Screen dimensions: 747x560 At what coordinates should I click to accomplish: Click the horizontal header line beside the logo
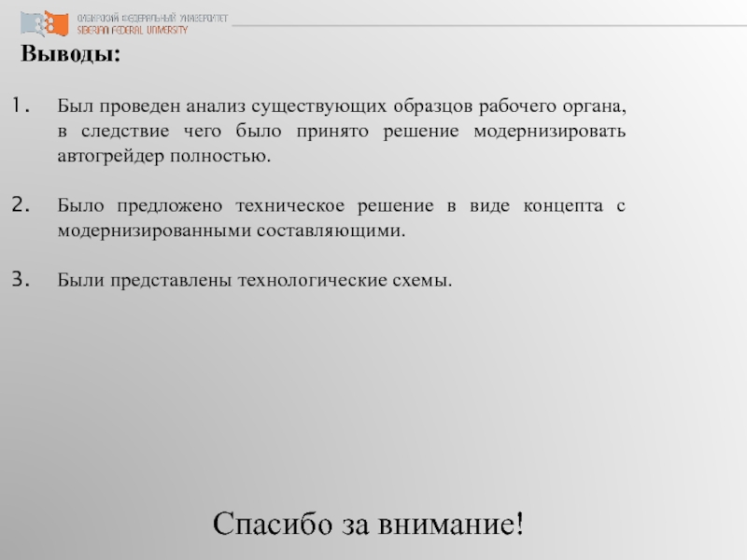[x=486, y=25]
